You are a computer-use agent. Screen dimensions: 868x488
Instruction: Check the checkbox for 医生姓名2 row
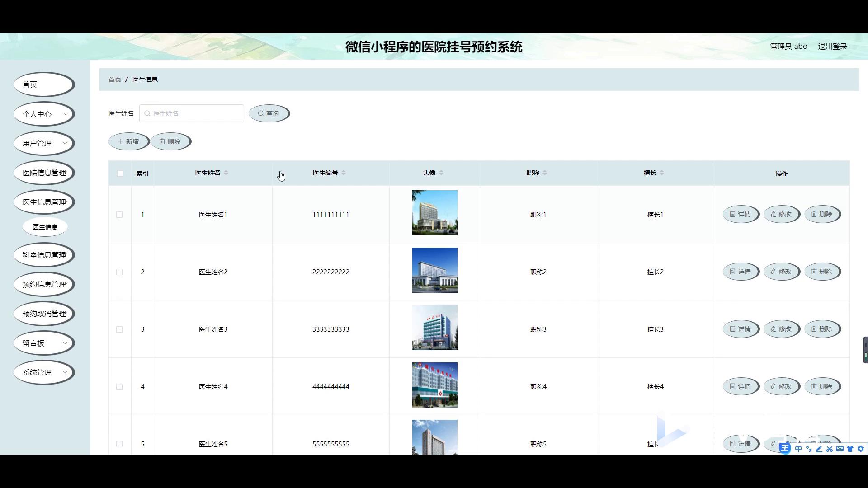click(x=119, y=272)
